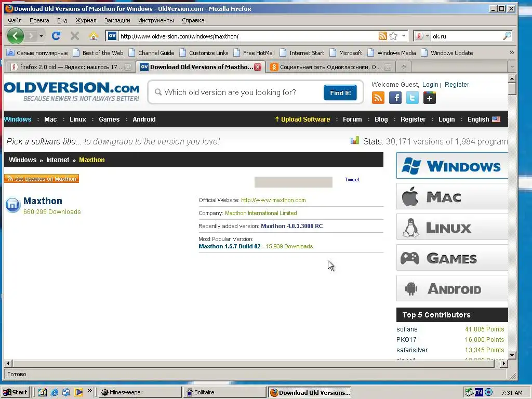Click Get Updates on Maxthon button
Viewport: 532px width, 399px height.
[x=42, y=179]
